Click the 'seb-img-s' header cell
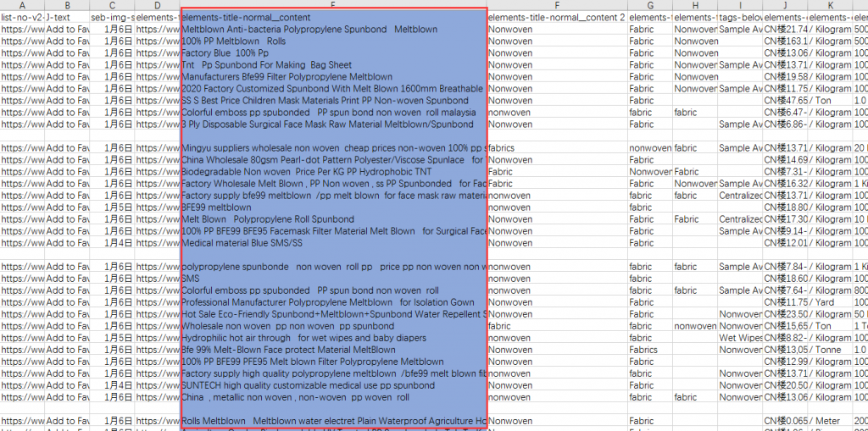Screen dimensions: 868x431 (x=112, y=18)
